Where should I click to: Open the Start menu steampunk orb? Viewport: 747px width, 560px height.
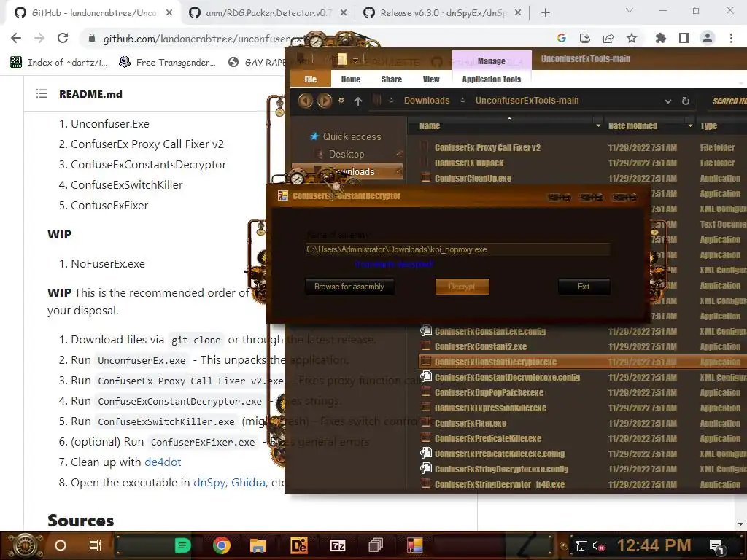[x=26, y=545]
